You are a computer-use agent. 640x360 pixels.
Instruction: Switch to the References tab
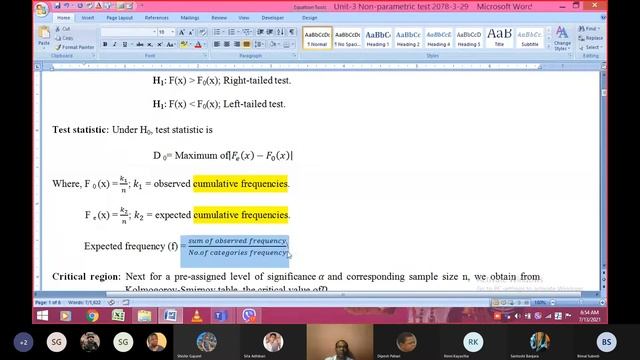(156, 18)
